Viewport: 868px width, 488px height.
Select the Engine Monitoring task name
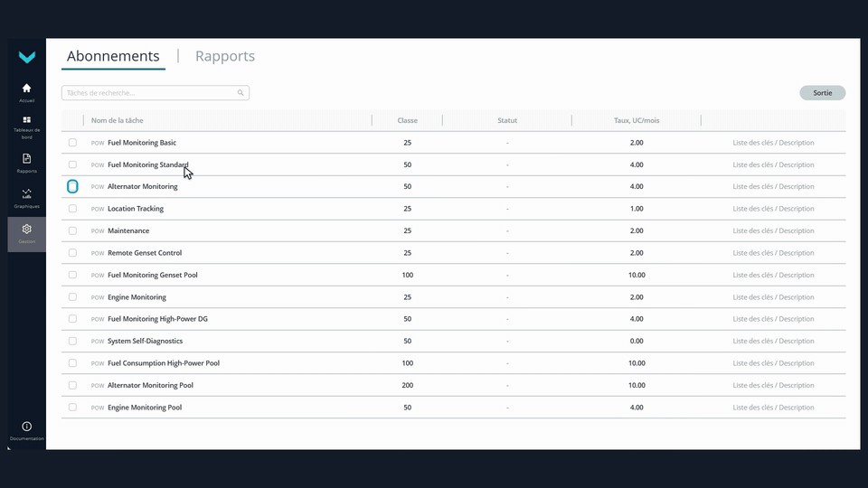coord(137,297)
